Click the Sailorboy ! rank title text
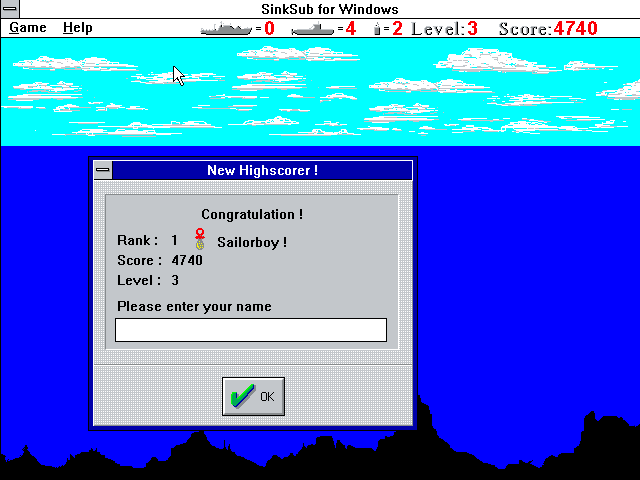 point(252,242)
